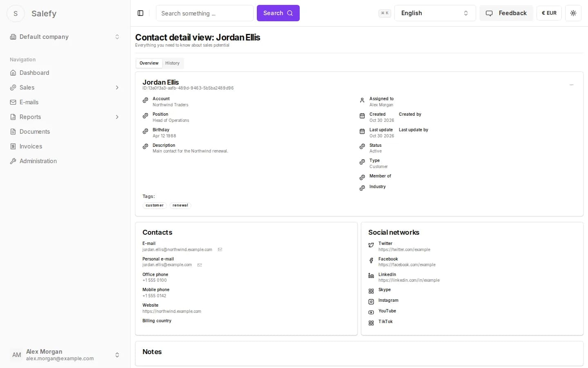
Task: Click the office phone +1 555 0100
Action: point(155,280)
